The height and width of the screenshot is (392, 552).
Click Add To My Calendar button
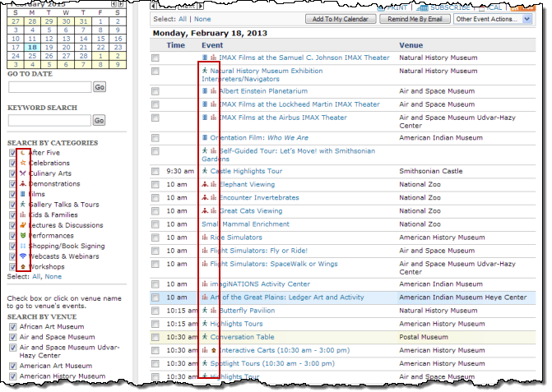click(341, 19)
